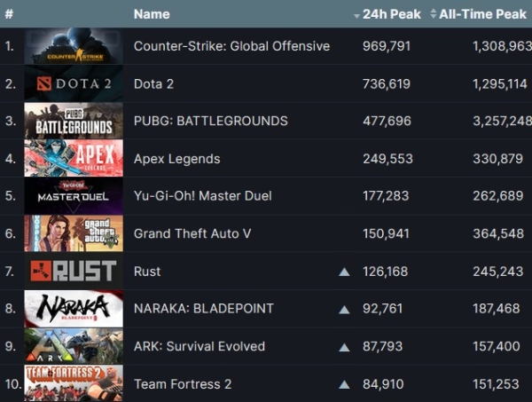Click the ARK: Survival Evolved banner image
Image resolution: width=532 pixels, height=402 pixels.
[x=74, y=347]
